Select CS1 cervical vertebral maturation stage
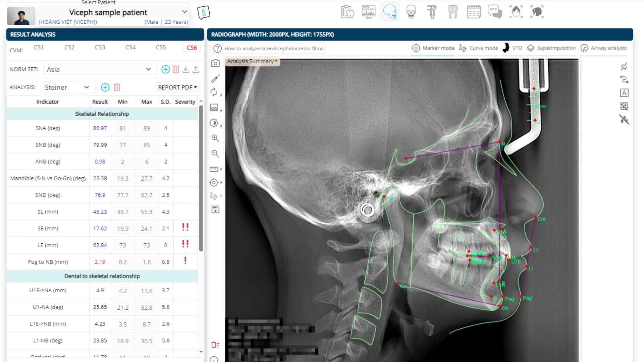This screenshot has width=644, height=362. point(39,47)
